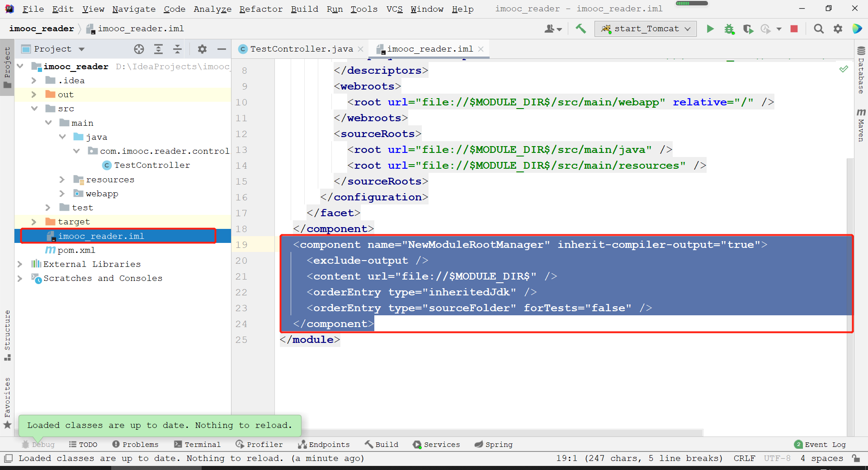
Task: Click the Build project hammer icon
Action: tap(580, 28)
